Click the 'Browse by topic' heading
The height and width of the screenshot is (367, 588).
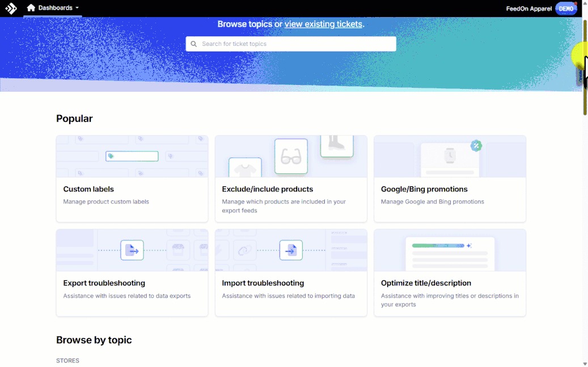94,340
